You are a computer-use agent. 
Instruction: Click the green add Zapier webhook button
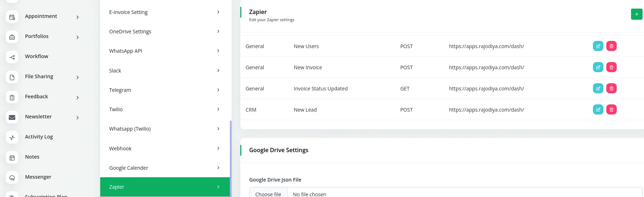(x=636, y=14)
